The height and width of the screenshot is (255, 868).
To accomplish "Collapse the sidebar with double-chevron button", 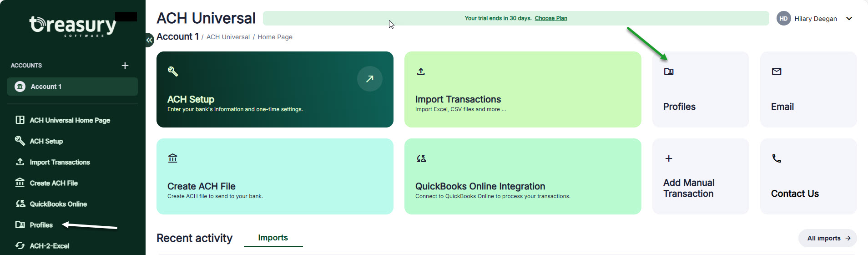I will pyautogui.click(x=149, y=40).
